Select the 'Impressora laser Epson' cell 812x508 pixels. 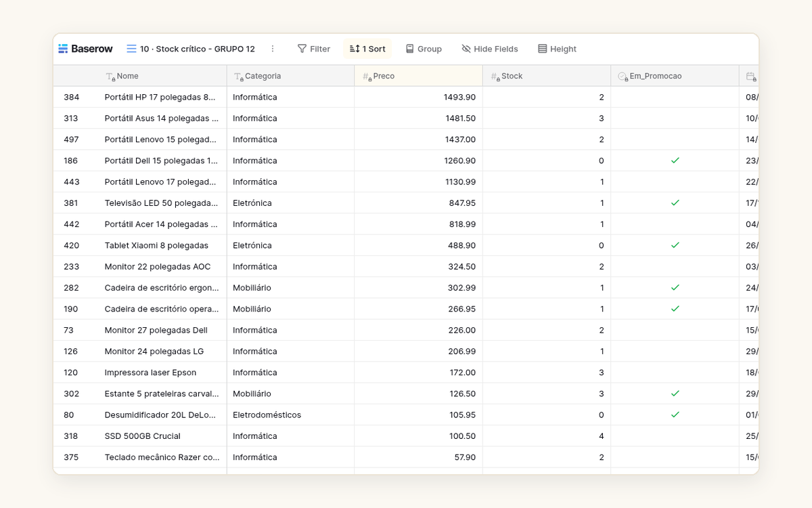point(162,373)
